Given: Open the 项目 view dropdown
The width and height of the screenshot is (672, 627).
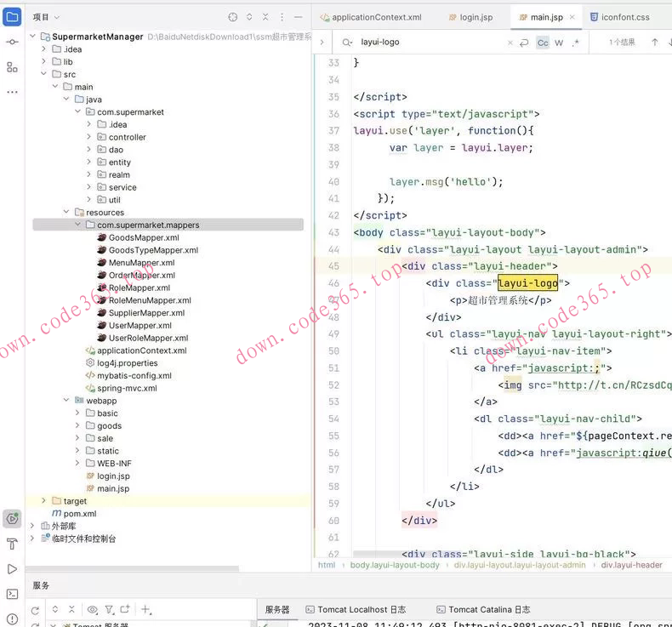Looking at the screenshot, I should (x=46, y=17).
